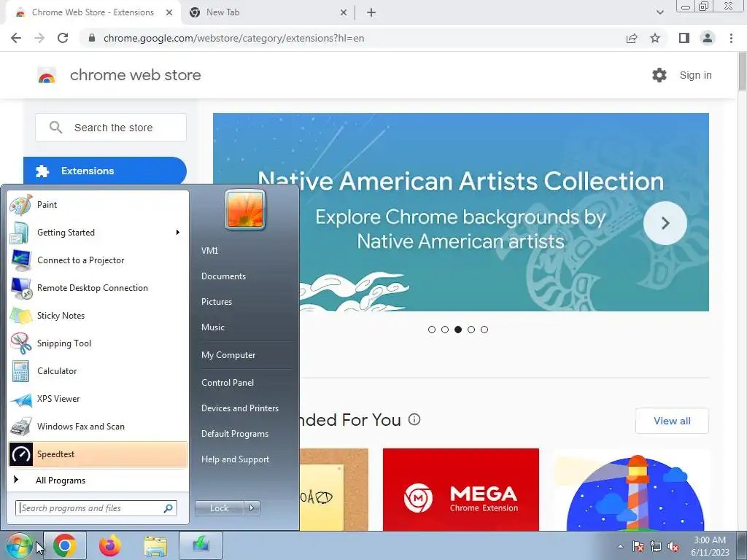Launch Windows Fax and Scan
This screenshot has width=747, height=560.
(x=98, y=426)
